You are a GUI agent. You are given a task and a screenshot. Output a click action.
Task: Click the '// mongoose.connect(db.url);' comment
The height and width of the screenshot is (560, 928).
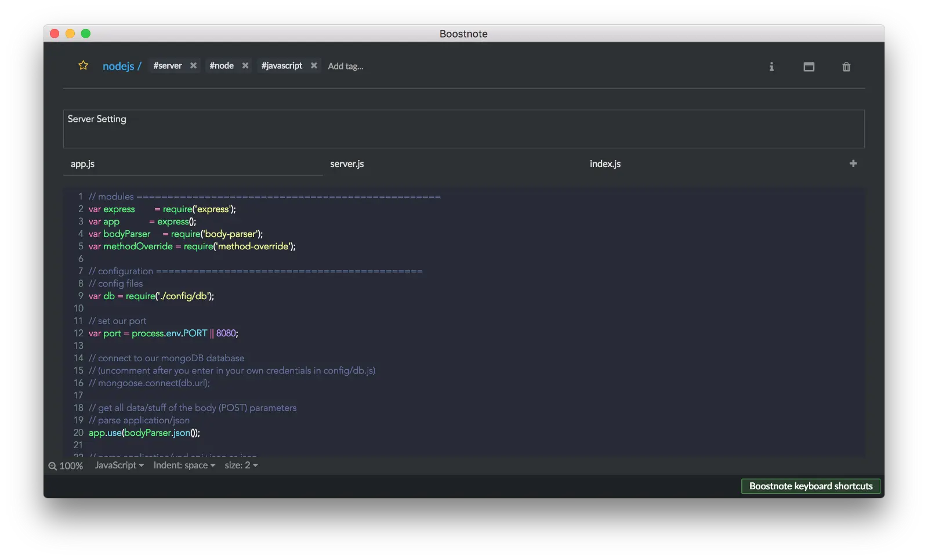click(x=149, y=383)
